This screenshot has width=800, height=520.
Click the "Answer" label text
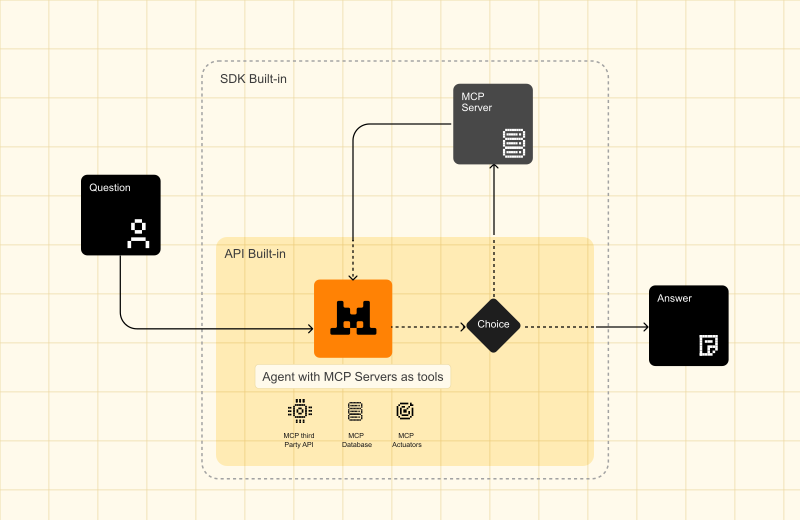point(674,298)
